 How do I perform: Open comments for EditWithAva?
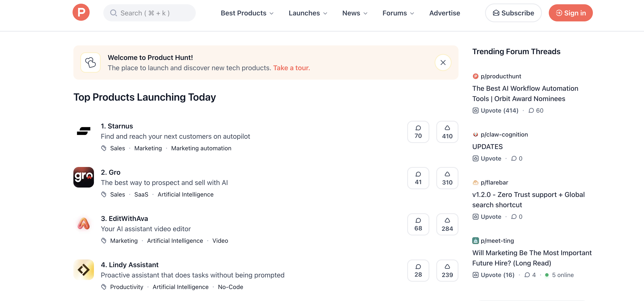(418, 224)
